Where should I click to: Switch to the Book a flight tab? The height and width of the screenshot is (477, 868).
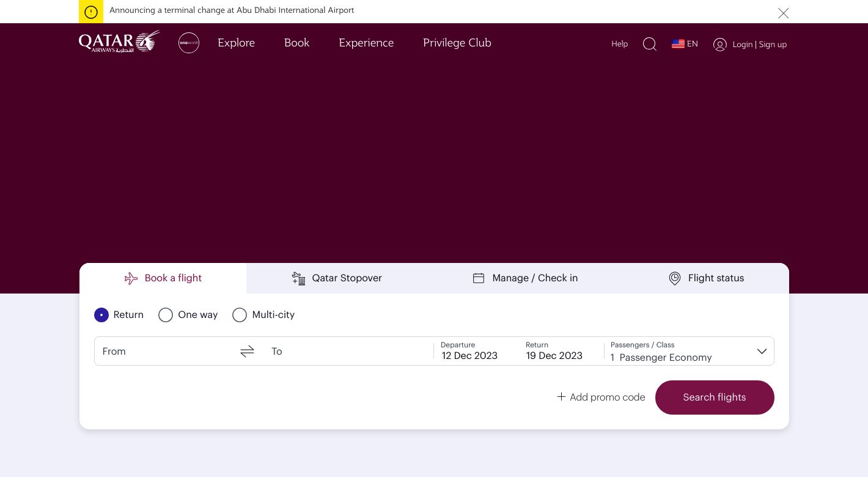pos(163,278)
